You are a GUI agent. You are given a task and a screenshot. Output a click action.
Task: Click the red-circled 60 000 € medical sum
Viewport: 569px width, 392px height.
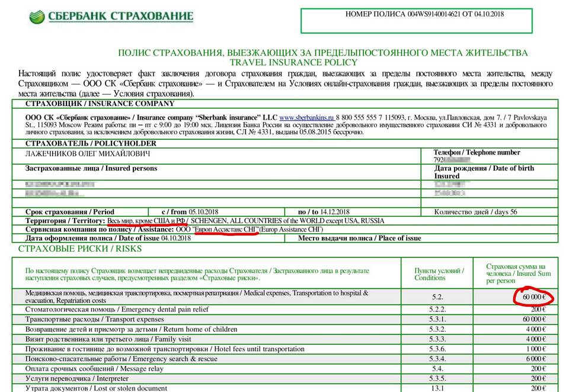(533, 297)
